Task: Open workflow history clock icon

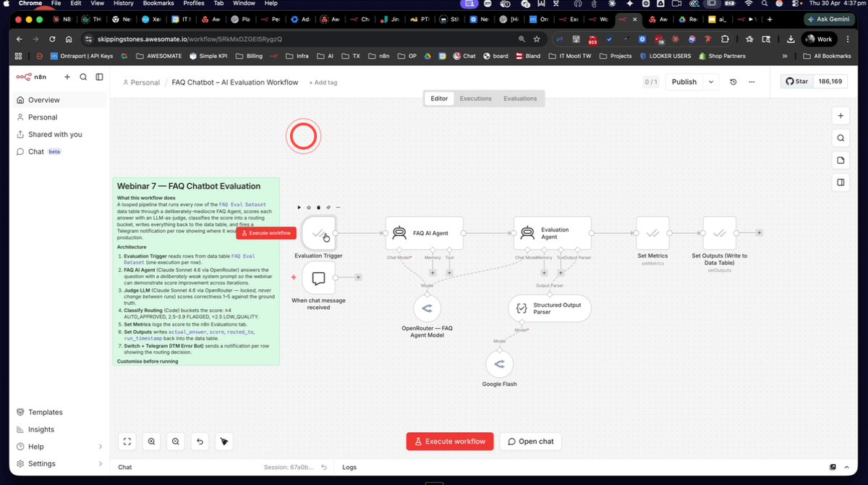Action: point(733,82)
